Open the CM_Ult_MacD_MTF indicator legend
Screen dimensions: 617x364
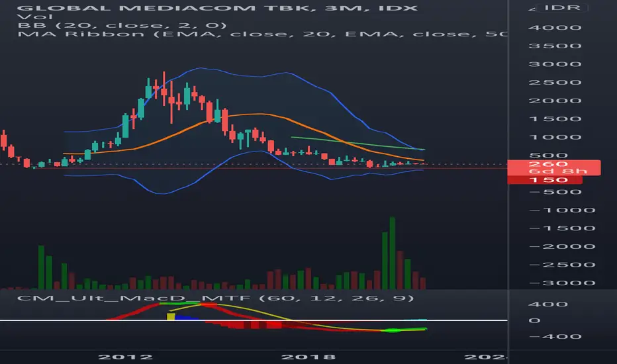click(215, 298)
